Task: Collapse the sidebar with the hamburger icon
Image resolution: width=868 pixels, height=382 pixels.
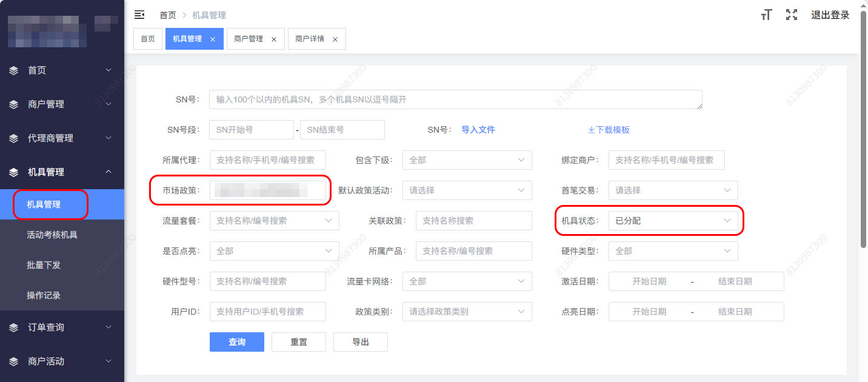Action: (x=139, y=15)
